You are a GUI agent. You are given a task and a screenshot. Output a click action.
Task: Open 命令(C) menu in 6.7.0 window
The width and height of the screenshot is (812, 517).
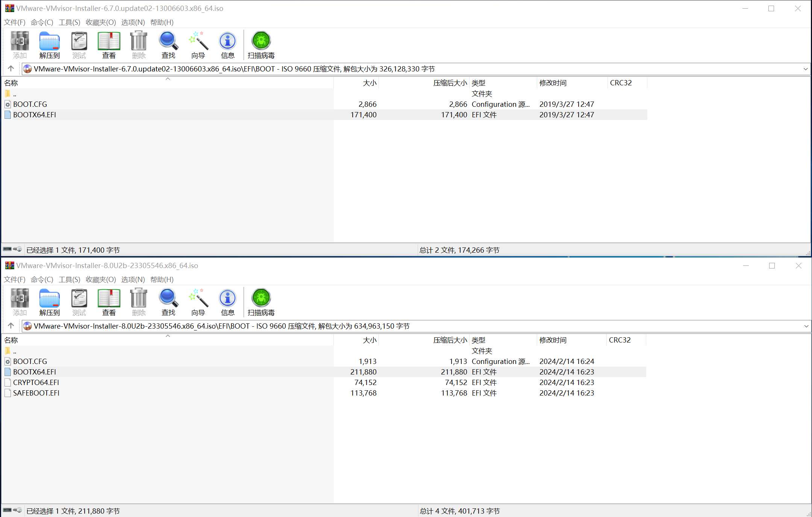pyautogui.click(x=42, y=22)
